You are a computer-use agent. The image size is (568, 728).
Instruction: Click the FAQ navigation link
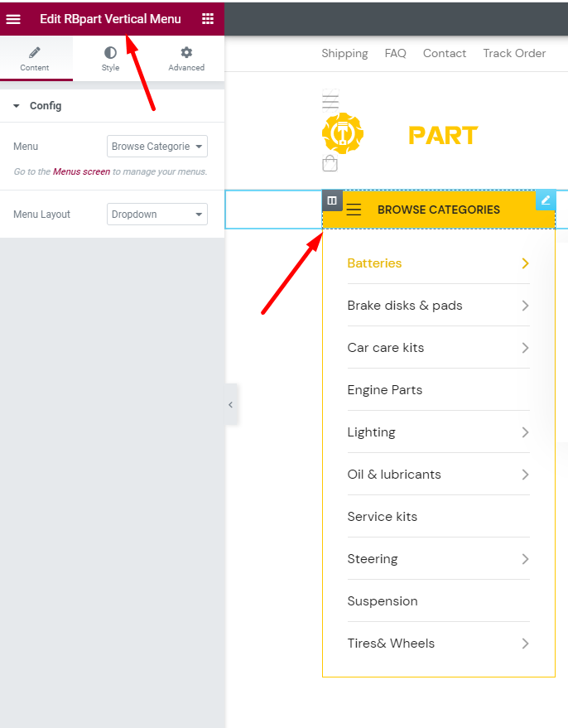pos(396,53)
